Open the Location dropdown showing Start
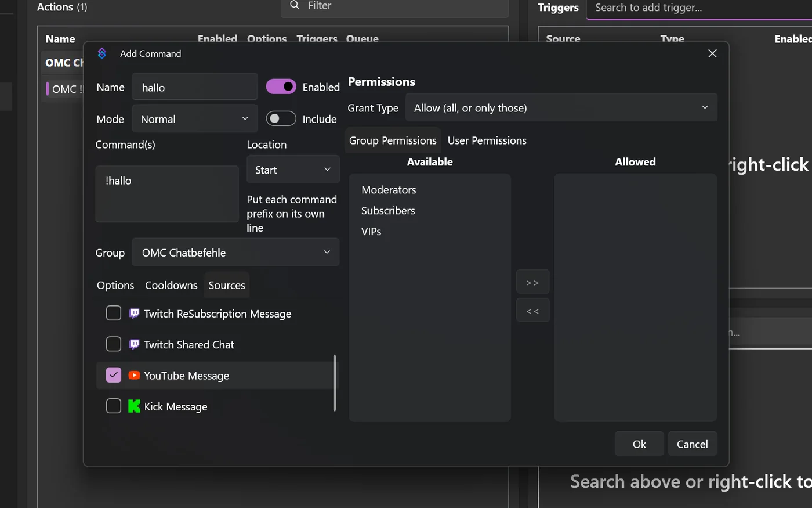 293,170
